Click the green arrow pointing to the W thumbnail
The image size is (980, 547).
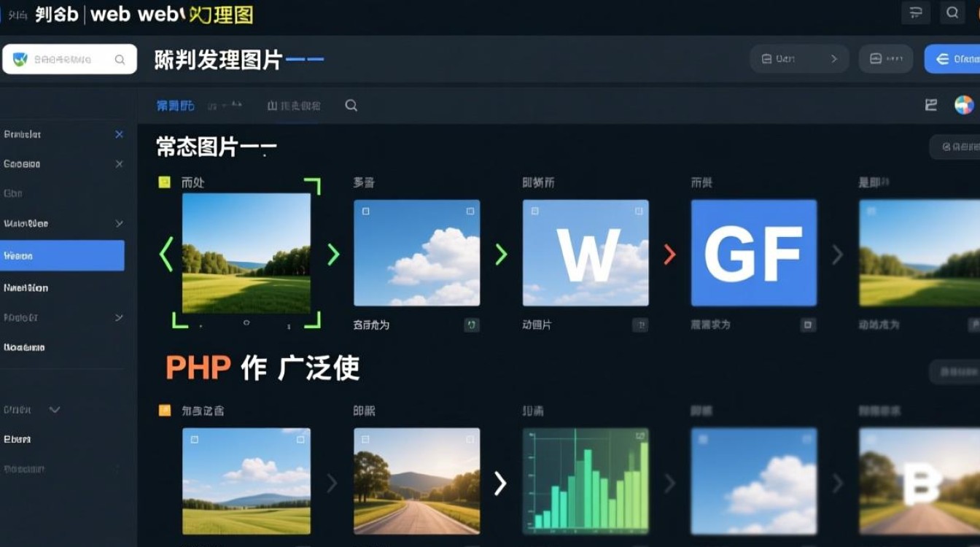(x=501, y=255)
